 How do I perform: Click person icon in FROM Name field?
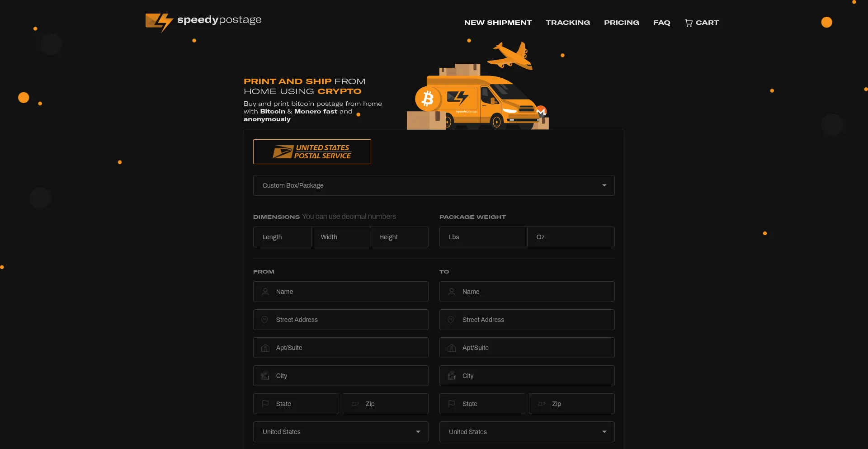265,292
